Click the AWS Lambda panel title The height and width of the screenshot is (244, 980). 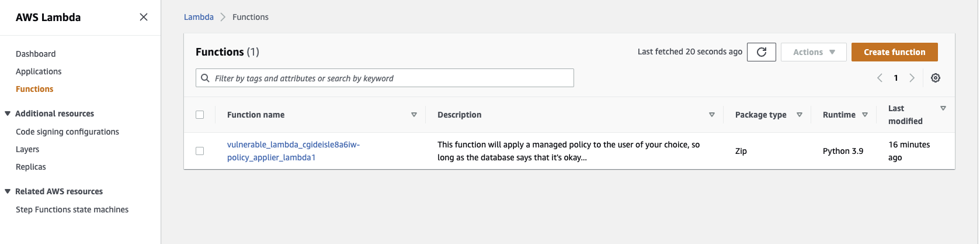48,17
